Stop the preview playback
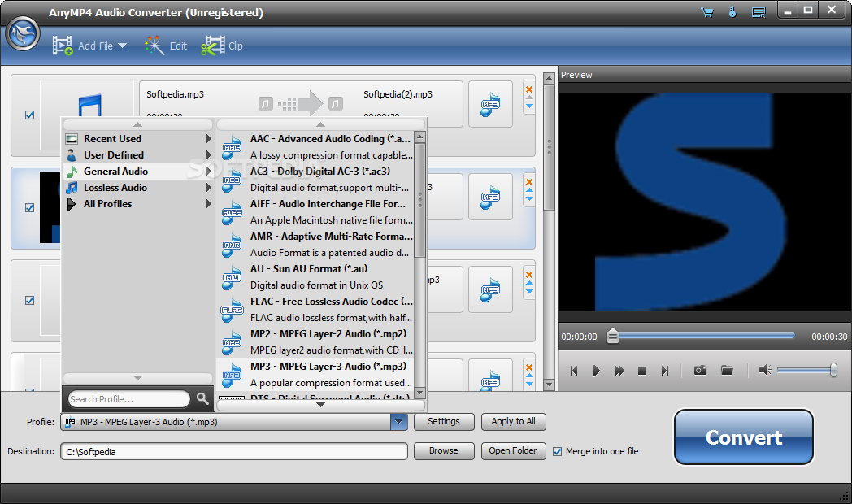The height and width of the screenshot is (504, 852). pyautogui.click(x=641, y=371)
